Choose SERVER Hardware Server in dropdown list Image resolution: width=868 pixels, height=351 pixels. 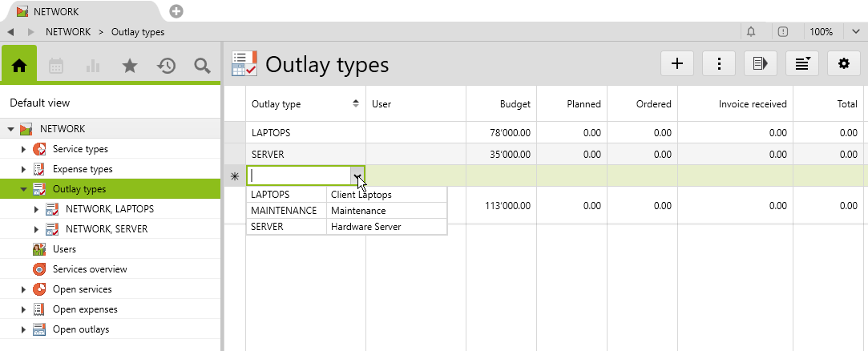click(346, 227)
